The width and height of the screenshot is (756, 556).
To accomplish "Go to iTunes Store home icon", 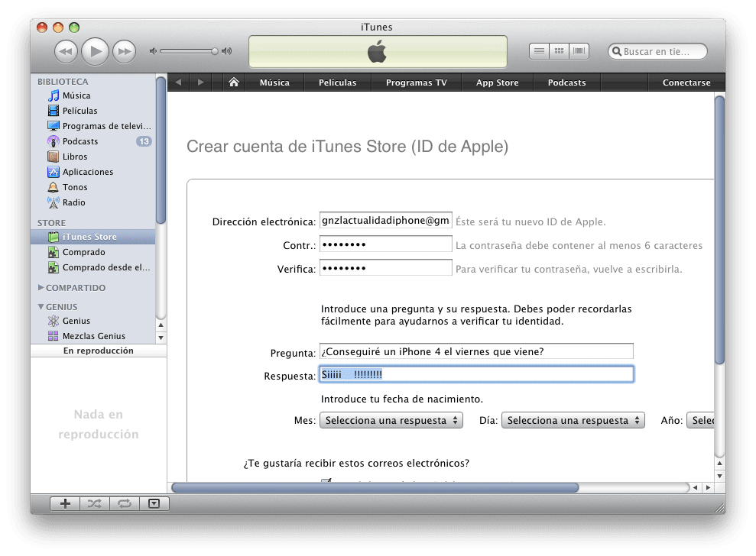I will pyautogui.click(x=234, y=82).
